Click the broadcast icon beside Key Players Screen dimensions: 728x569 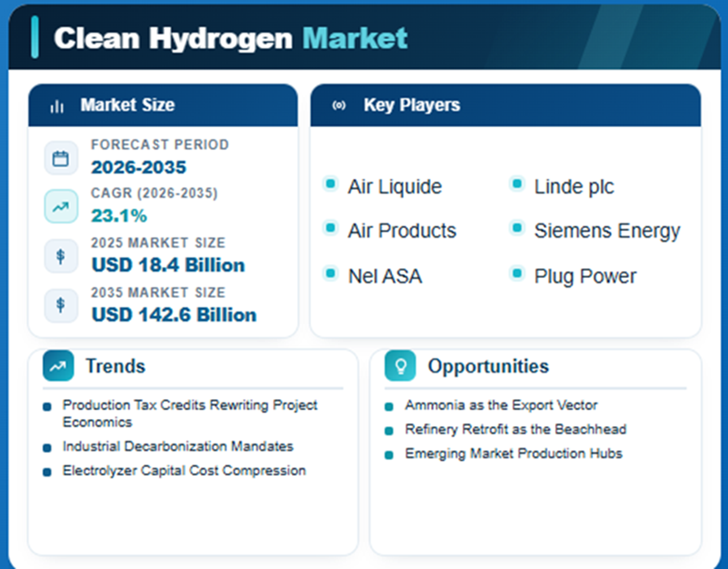click(x=339, y=105)
